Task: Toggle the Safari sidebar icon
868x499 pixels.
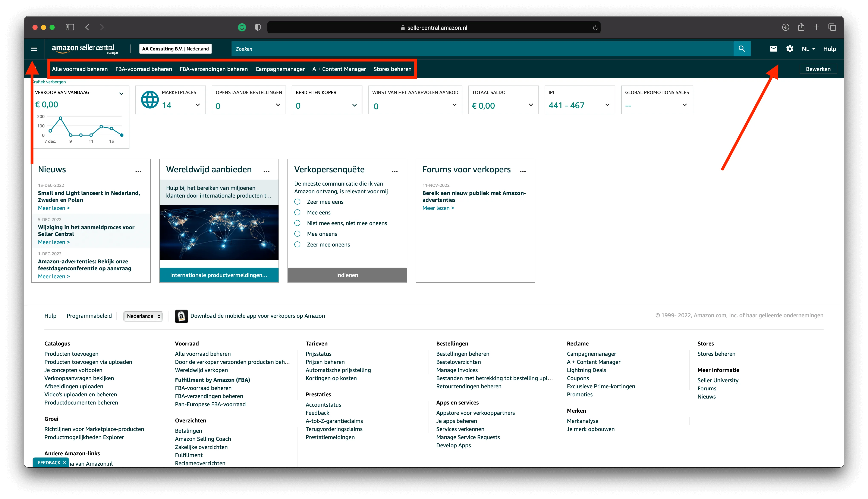Action: click(x=70, y=27)
